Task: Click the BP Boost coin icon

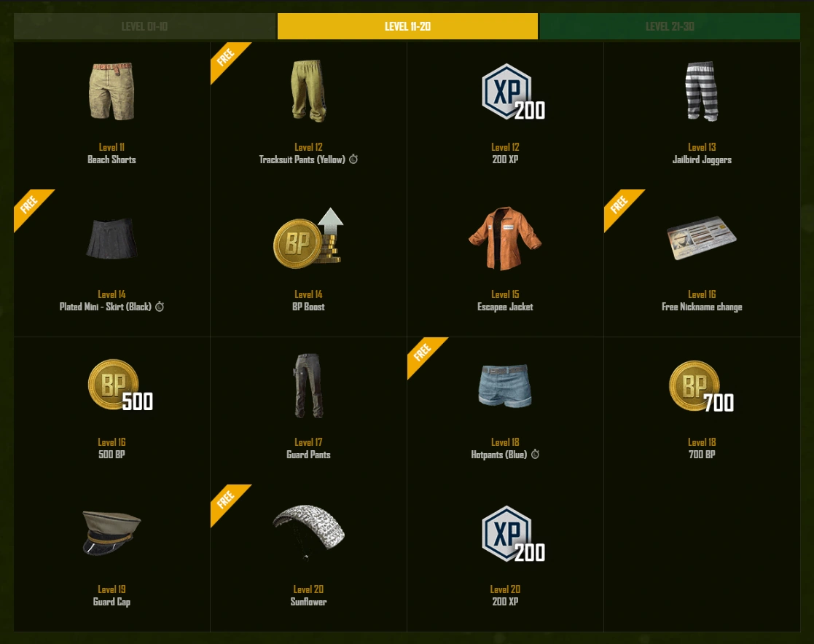Action: tap(308, 238)
